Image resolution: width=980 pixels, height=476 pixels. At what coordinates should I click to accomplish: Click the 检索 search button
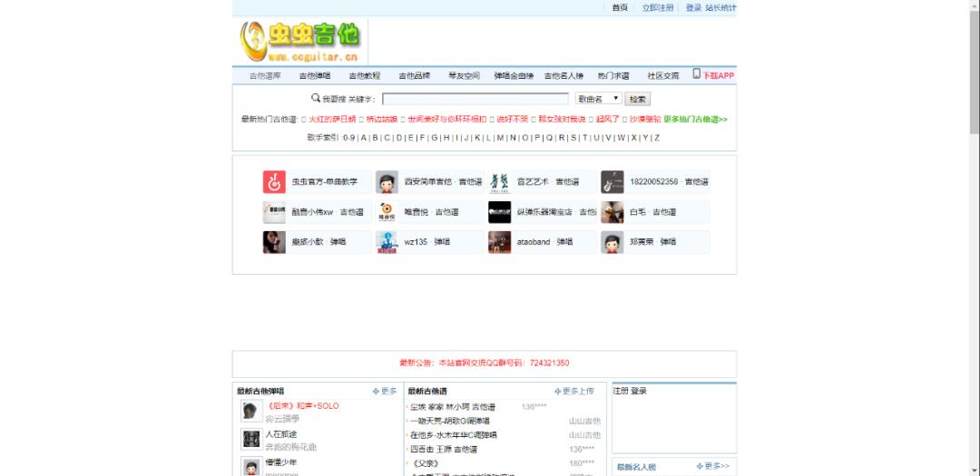638,99
